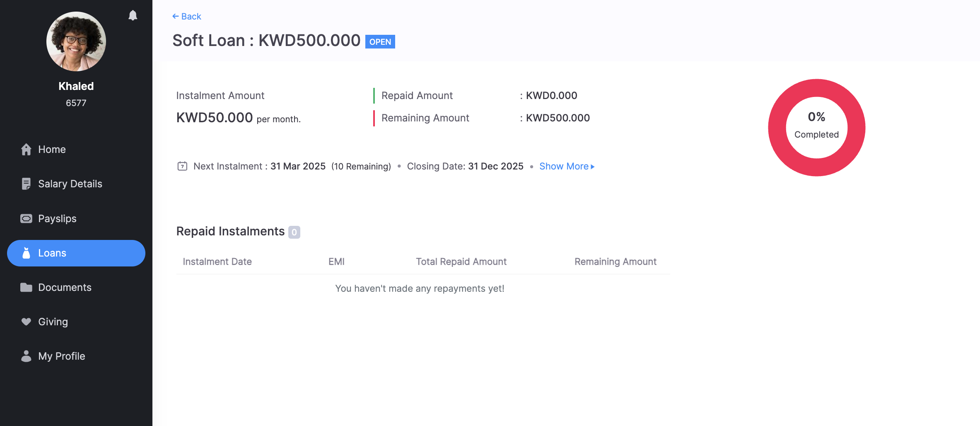Screen dimensions: 980x426
Task: Click the KWD0.000 repaid amount value
Action: click(551, 95)
